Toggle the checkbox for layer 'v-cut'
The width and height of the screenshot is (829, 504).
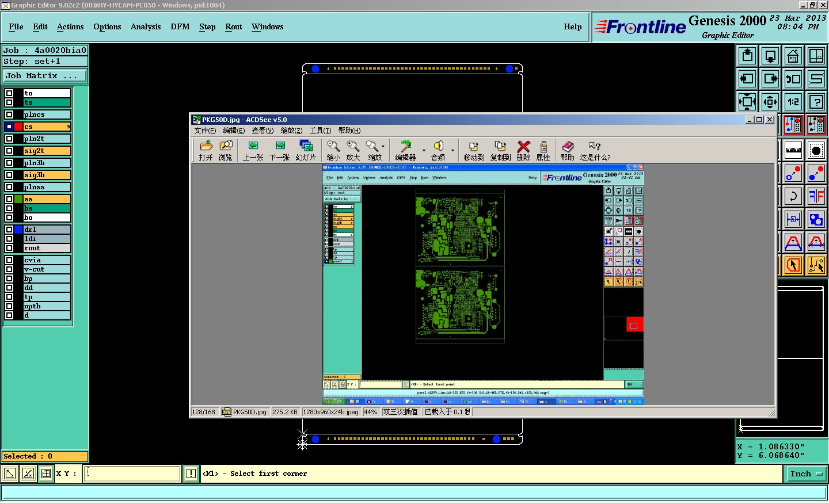coord(9,269)
